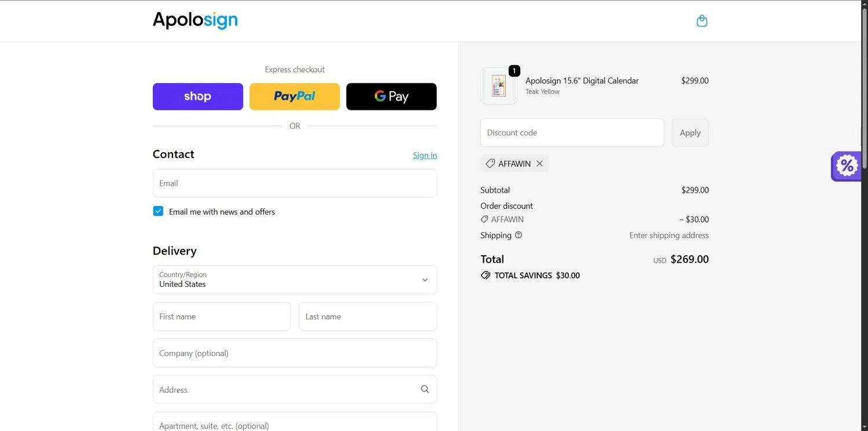Click the Digital Calendar product thumbnail
The width and height of the screenshot is (868, 431).
pos(499,86)
